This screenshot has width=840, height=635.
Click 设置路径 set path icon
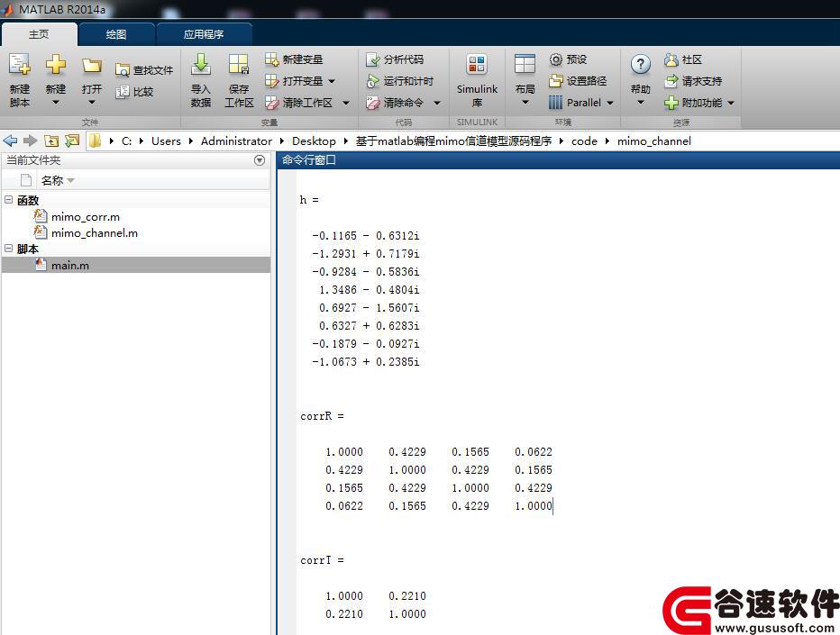point(556,81)
